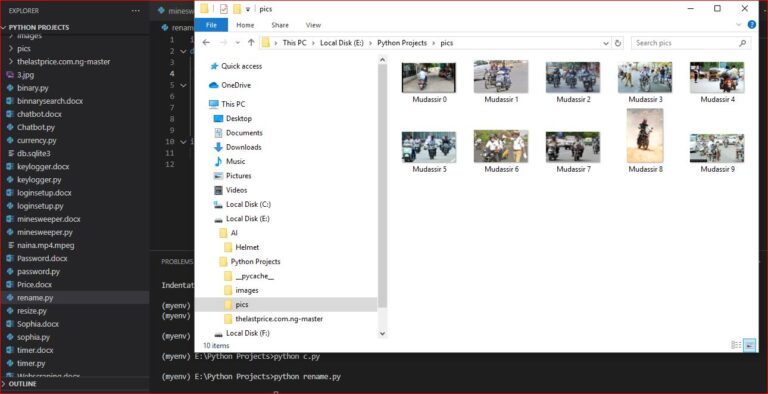Click the New folder quick access icon
Viewport: 768px width, 394px height.
click(x=237, y=8)
